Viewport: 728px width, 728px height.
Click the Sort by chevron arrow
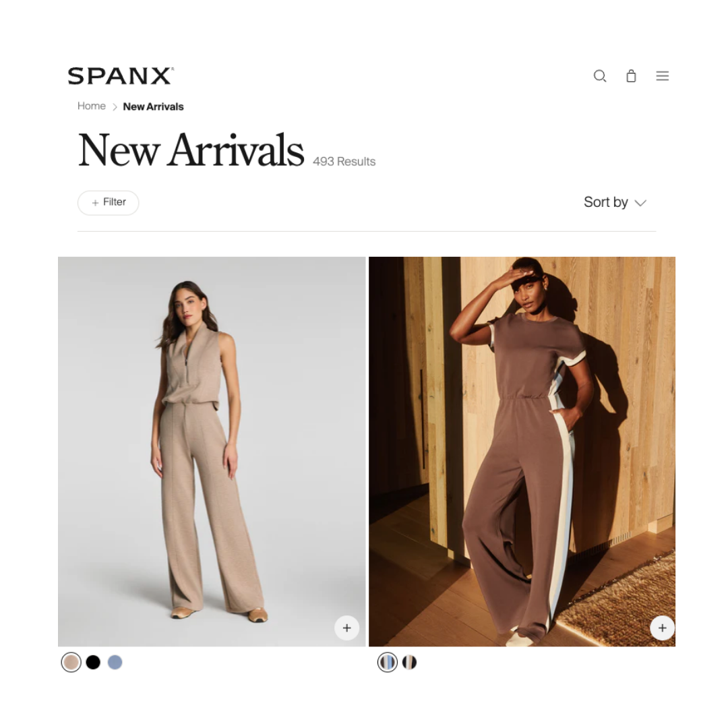coord(640,203)
